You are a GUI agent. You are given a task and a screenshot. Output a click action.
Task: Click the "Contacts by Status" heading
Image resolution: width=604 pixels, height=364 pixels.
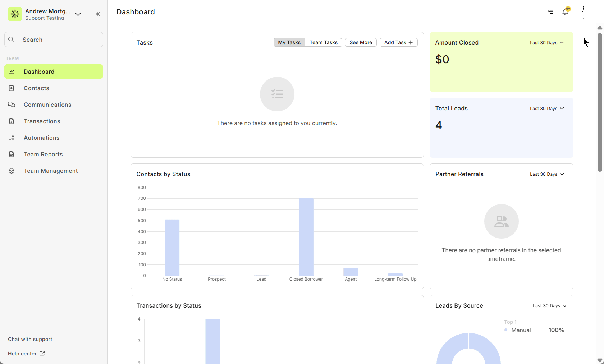coord(163,174)
